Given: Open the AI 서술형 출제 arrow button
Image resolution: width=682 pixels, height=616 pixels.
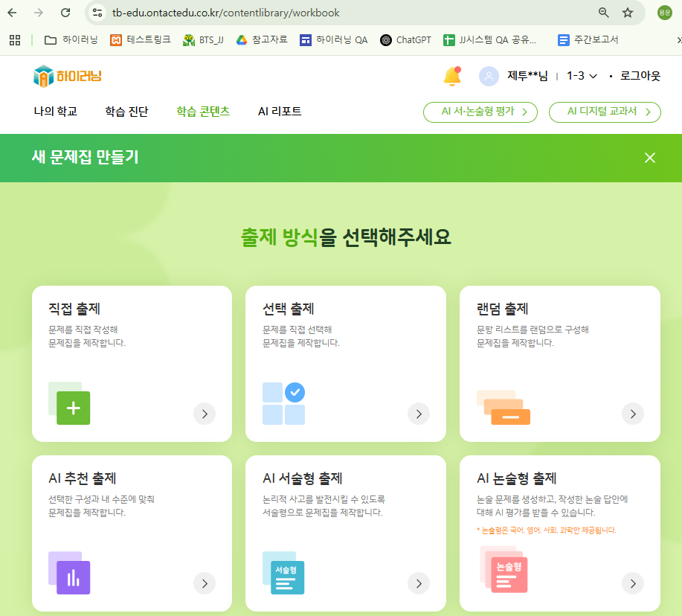Looking at the screenshot, I should point(418,583).
